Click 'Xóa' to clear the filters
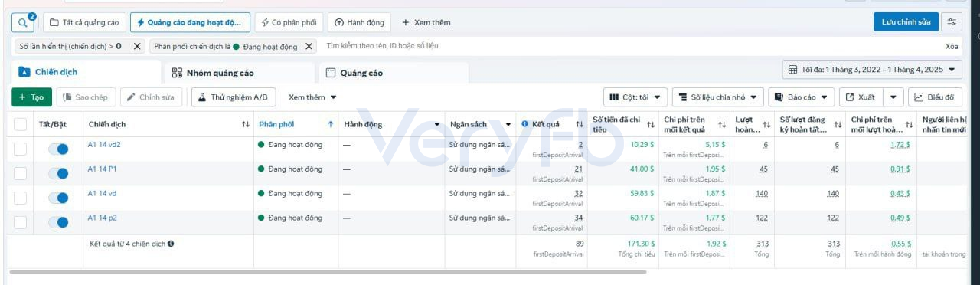The height and width of the screenshot is (285, 980). pos(952,46)
